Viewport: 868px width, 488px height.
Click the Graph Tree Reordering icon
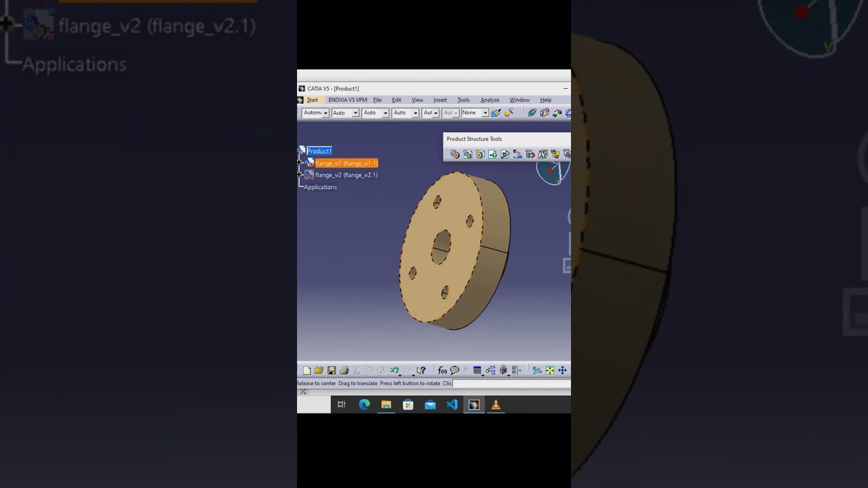coord(530,155)
